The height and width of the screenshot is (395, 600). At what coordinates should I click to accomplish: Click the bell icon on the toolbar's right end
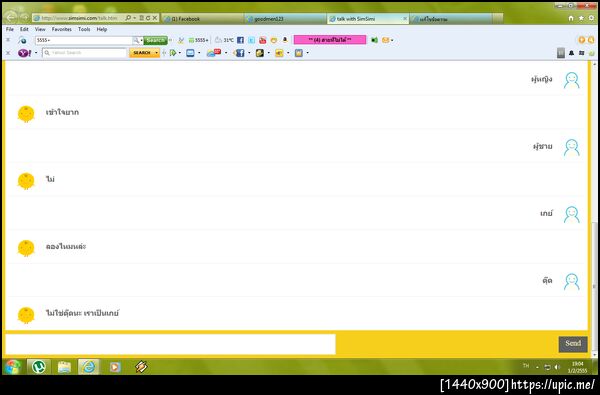(571, 53)
